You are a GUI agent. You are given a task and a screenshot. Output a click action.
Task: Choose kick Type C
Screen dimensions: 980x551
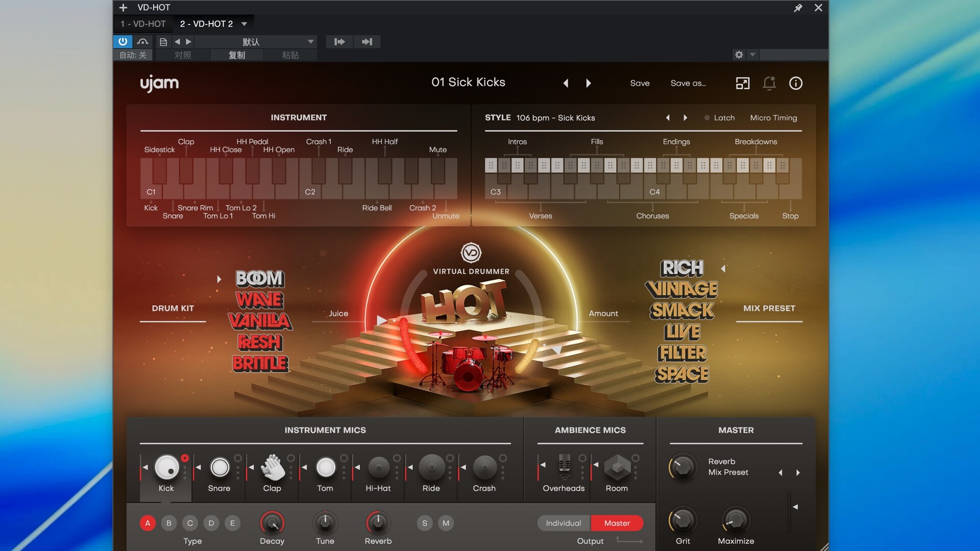(x=190, y=523)
